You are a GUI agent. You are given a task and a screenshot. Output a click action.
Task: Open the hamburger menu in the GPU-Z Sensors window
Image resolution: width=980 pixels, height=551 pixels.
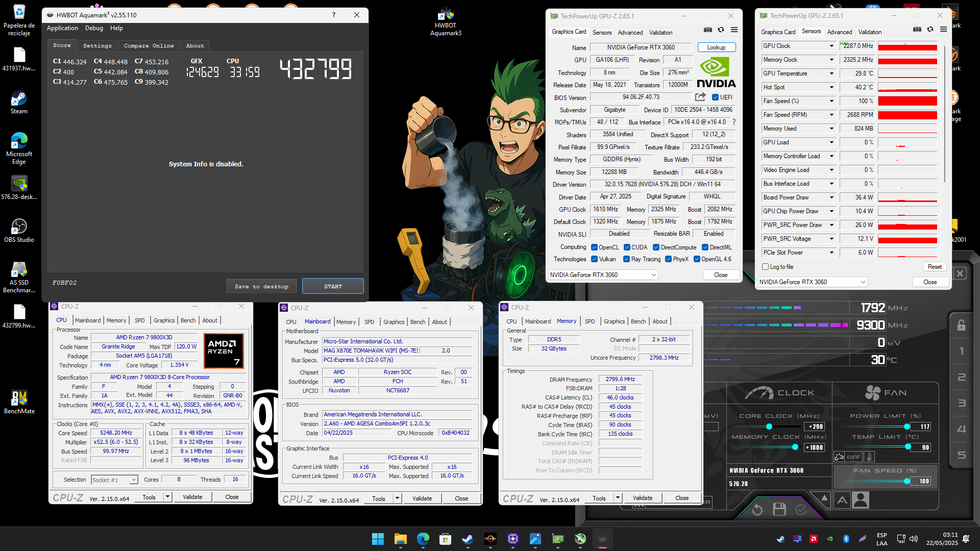tap(943, 30)
